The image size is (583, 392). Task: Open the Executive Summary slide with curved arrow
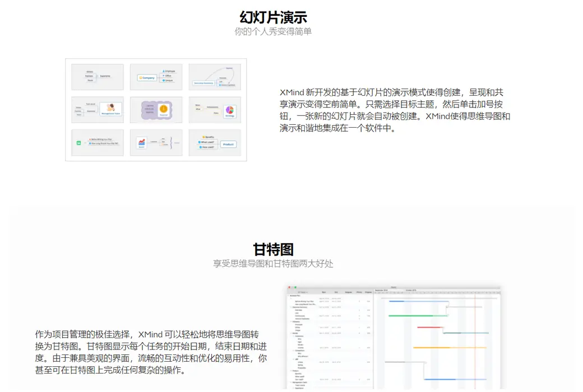click(215, 77)
